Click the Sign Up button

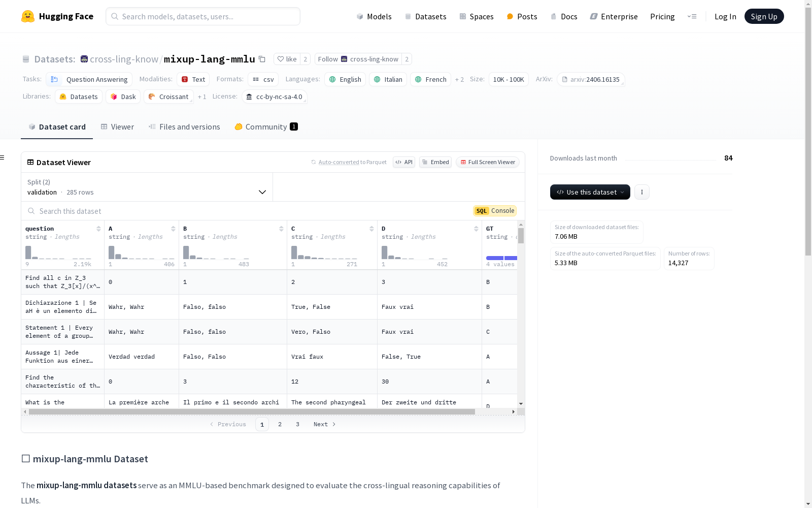764,16
